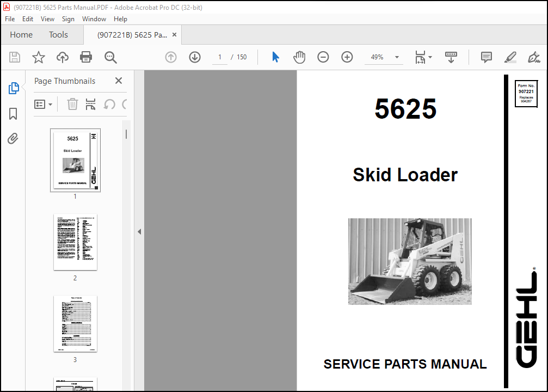The width and height of the screenshot is (548, 392).
Task: Add the document to starred with star icon
Action: pyautogui.click(x=39, y=57)
